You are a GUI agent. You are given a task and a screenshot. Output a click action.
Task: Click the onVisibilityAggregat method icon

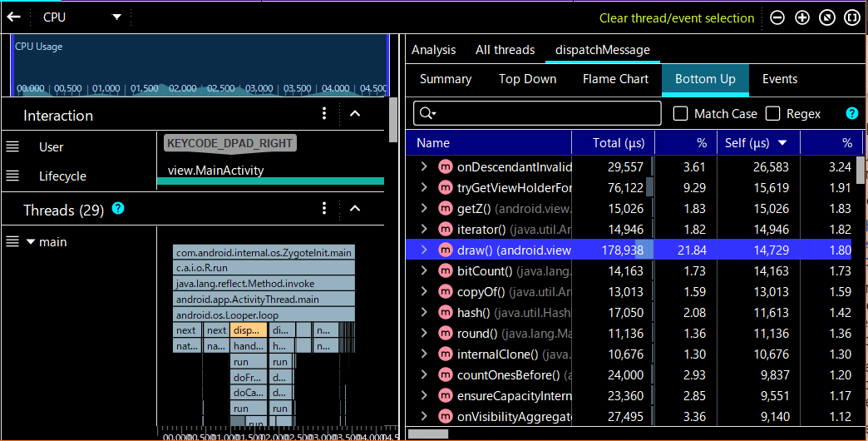pos(445,417)
